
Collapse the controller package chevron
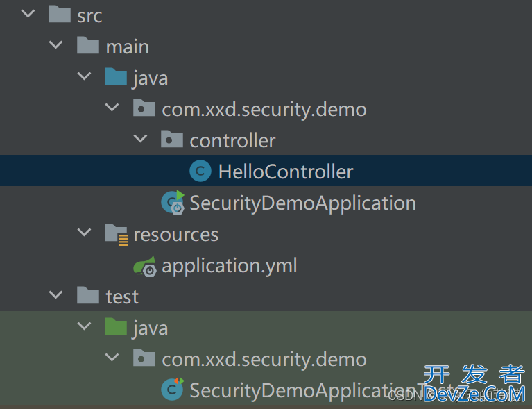[x=140, y=139]
